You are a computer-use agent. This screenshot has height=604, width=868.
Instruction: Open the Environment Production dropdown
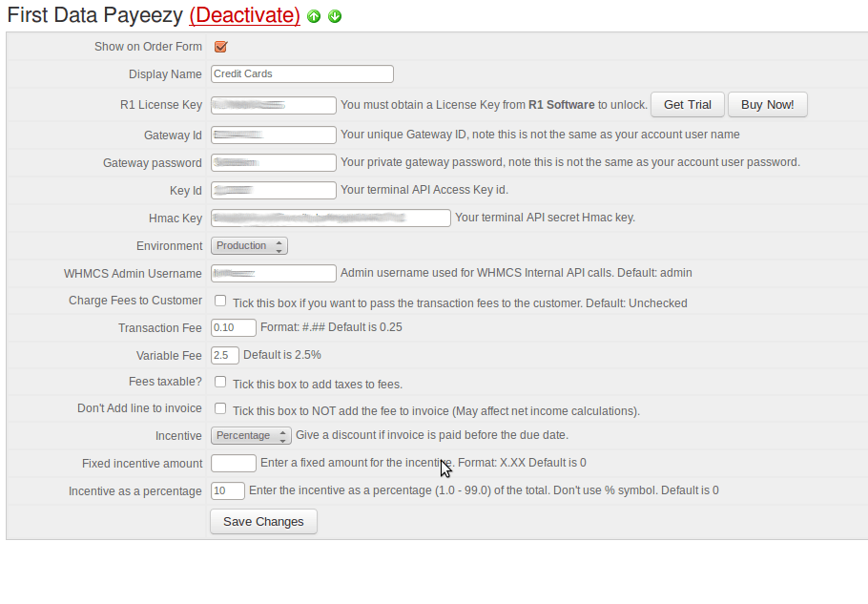pos(249,245)
